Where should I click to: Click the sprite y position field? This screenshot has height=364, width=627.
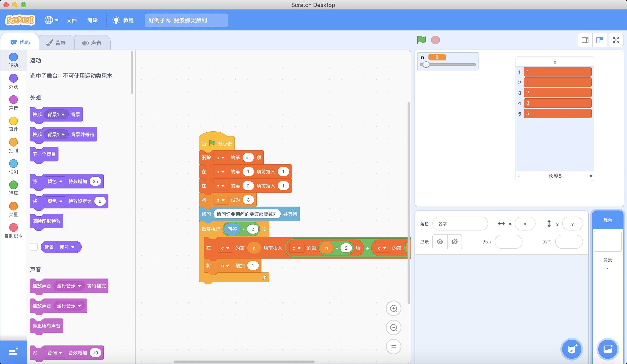coord(573,224)
